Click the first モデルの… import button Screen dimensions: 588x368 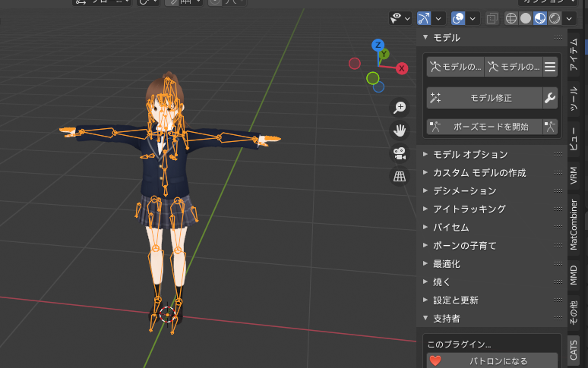(456, 67)
